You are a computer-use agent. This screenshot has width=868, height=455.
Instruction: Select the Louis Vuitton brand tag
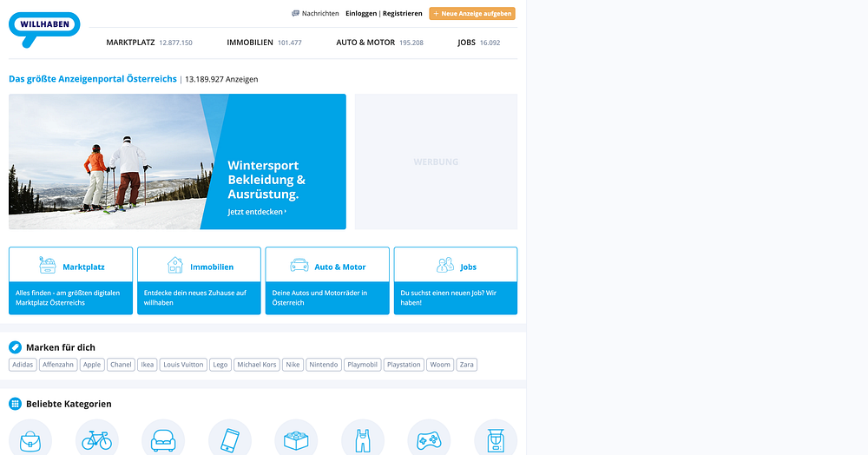[x=183, y=365]
